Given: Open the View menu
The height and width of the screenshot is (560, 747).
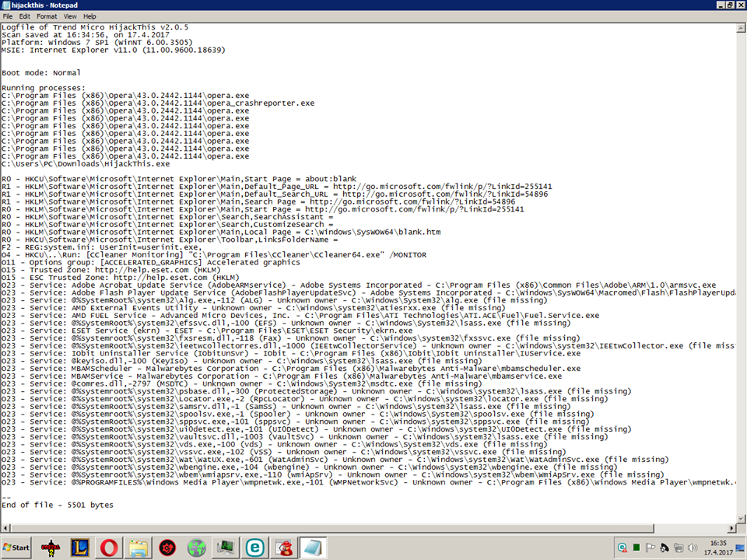Looking at the screenshot, I should (70, 16).
